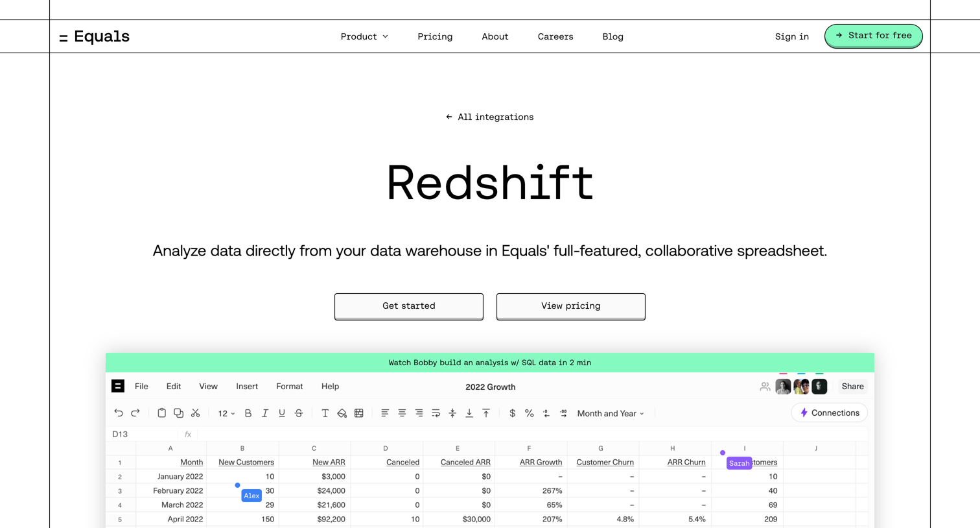Click the New ARR header cell
The width and height of the screenshot is (980, 528).
(314, 462)
